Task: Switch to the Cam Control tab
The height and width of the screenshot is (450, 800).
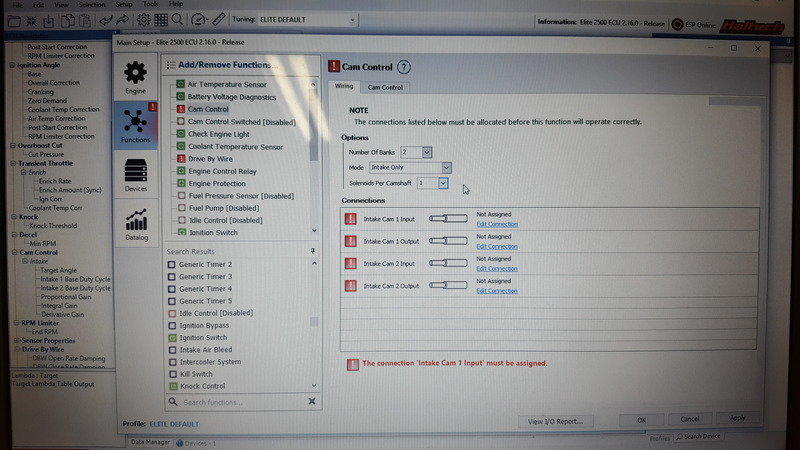Action: (385, 87)
